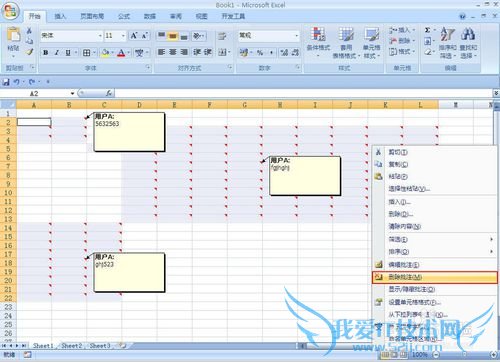Open the font size dropdown showing 11
Image resolution: width=500 pixels, height=362 pixels.
123,36
